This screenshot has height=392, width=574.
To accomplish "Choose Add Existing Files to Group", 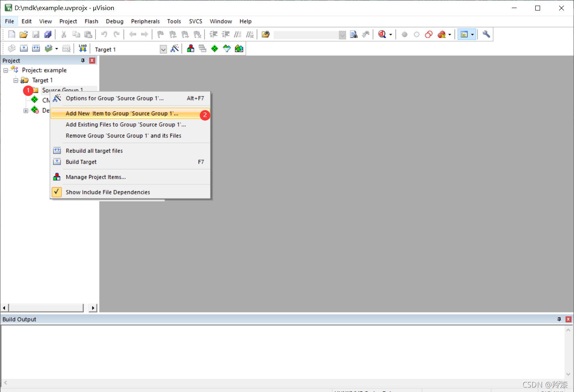I will [x=130, y=125].
